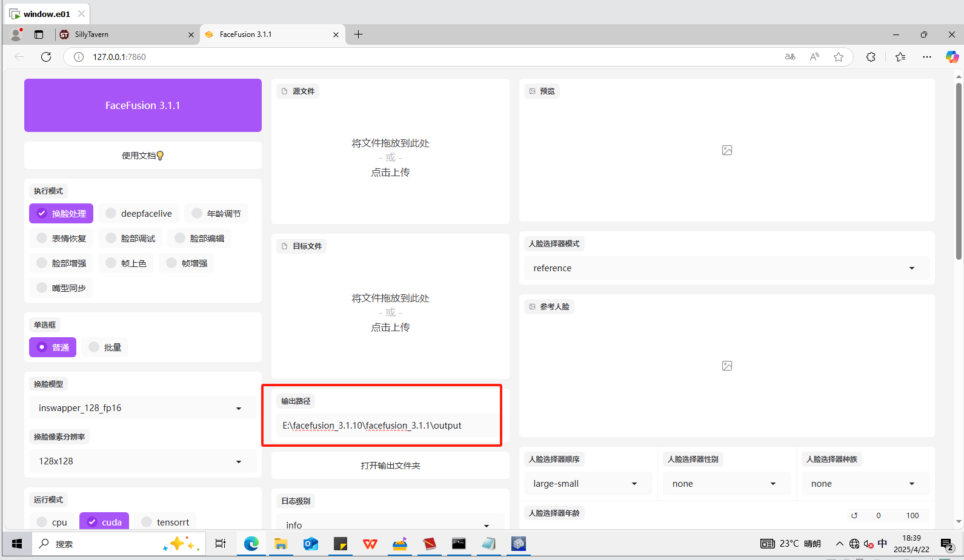
Task: Select the 批量 radio option
Action: tap(105, 348)
